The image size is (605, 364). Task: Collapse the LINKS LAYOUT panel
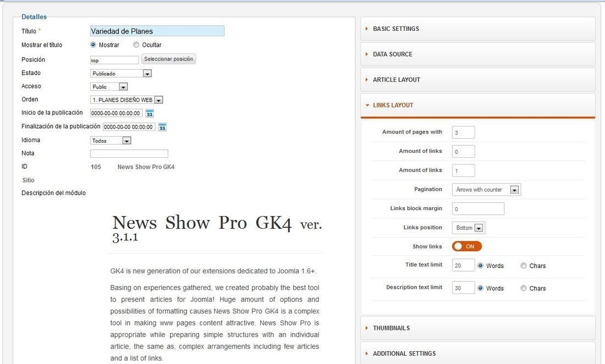[x=477, y=105]
